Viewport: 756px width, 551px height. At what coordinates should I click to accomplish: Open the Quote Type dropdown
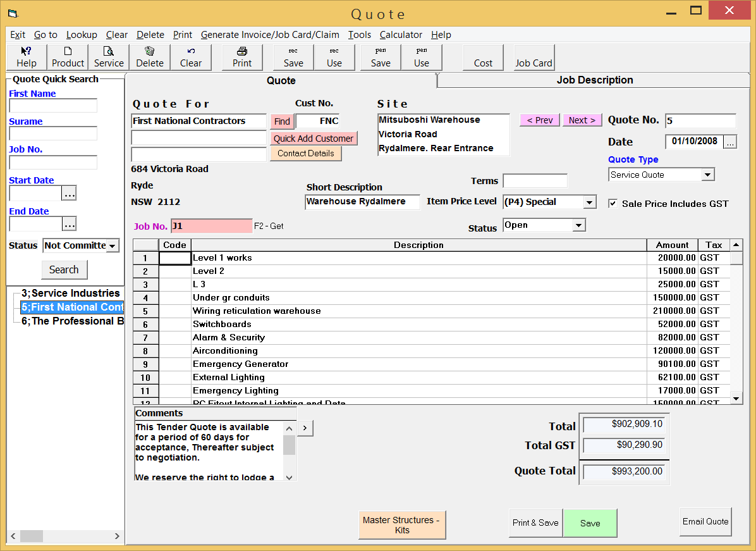[x=708, y=175]
